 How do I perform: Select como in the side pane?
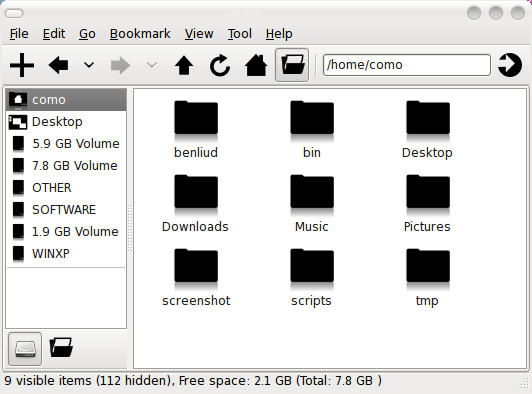(66, 100)
